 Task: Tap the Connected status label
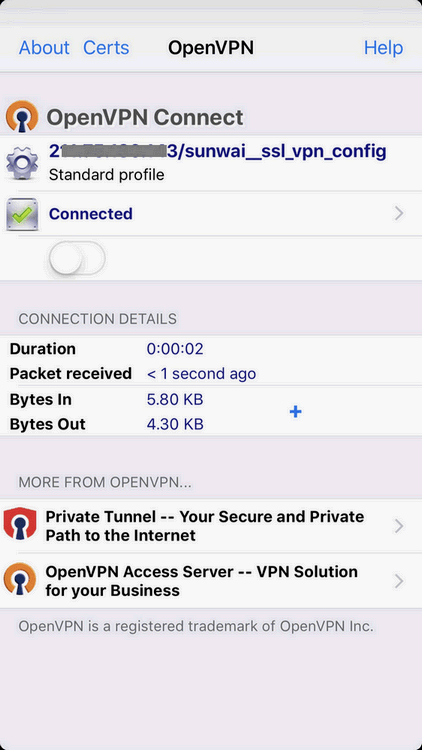(91, 214)
